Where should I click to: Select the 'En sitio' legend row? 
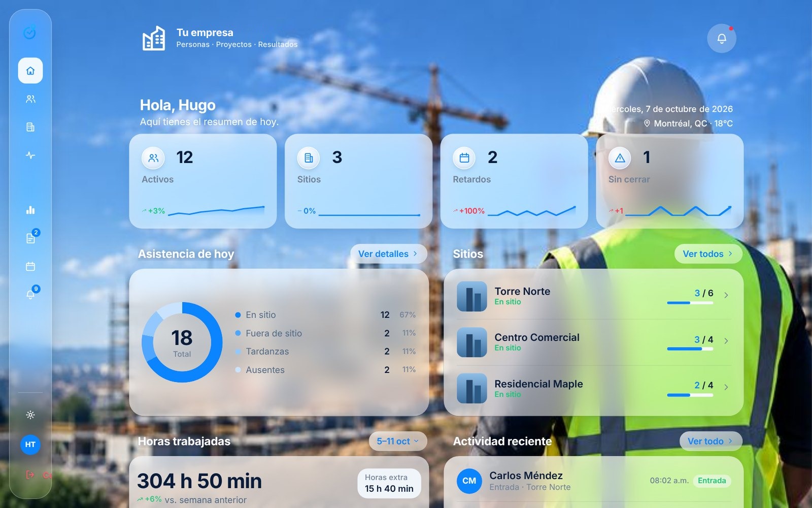click(x=325, y=315)
